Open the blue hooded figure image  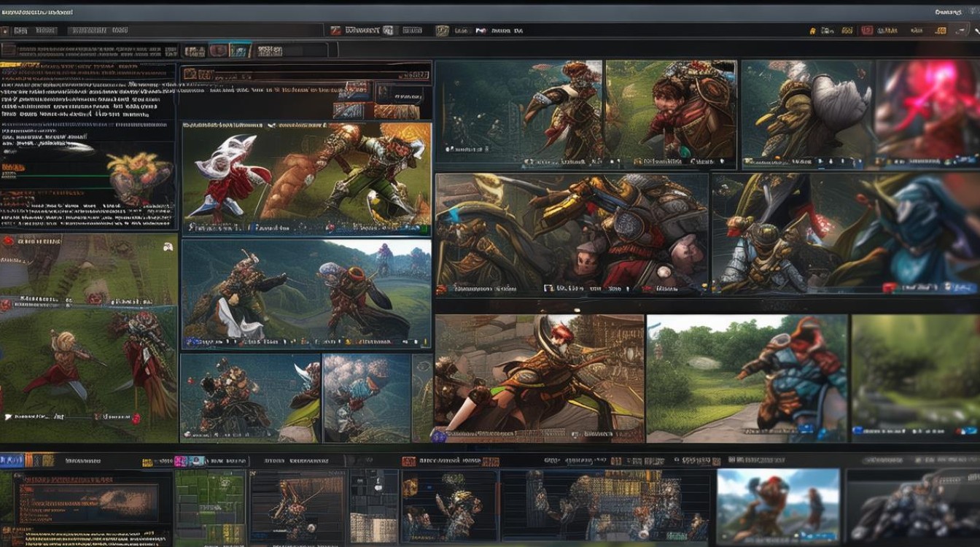click(x=846, y=233)
